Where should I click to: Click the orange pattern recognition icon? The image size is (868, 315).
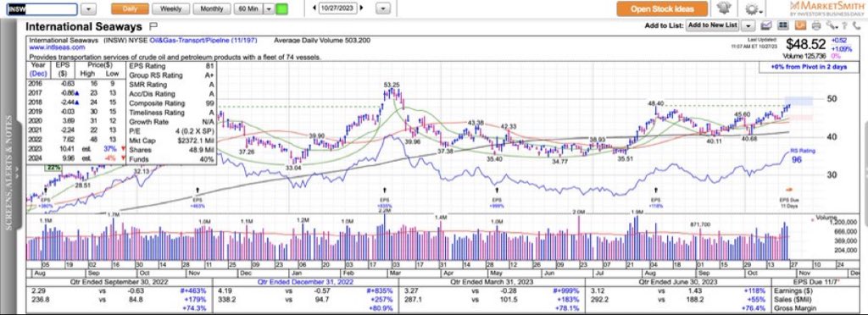(799, 25)
